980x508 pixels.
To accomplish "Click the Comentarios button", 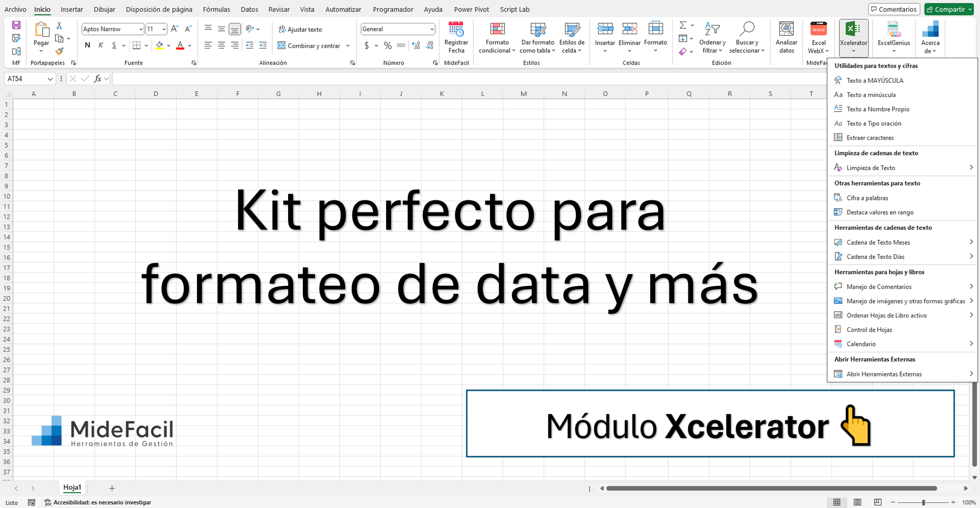I will [894, 9].
